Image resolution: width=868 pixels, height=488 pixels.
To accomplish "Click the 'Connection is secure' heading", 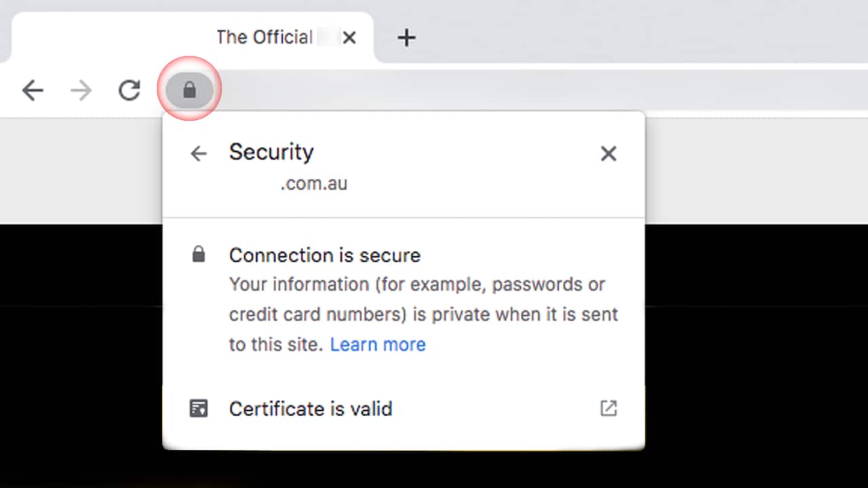I will pyautogui.click(x=324, y=256).
